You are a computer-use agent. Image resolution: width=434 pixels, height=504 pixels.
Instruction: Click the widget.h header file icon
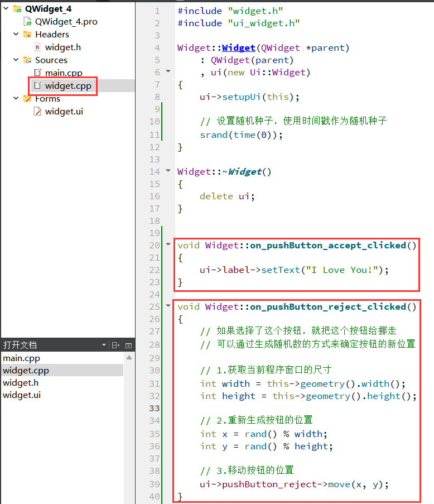click(x=37, y=47)
